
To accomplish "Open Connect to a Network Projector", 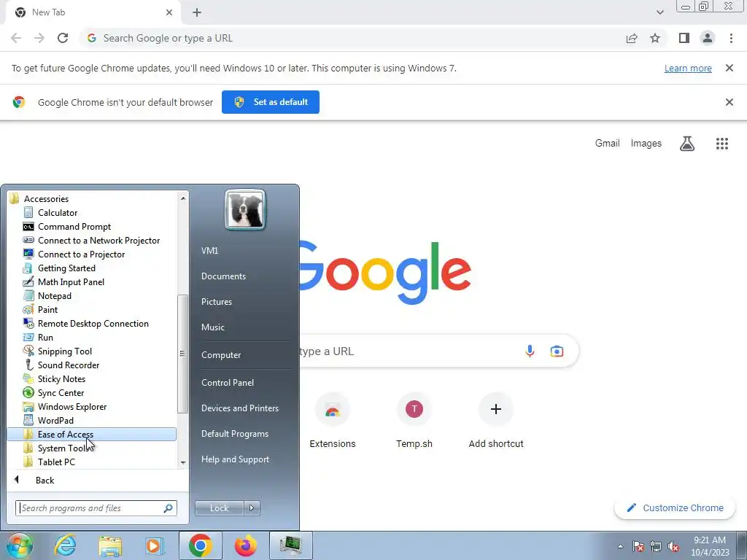I will pos(98,241).
